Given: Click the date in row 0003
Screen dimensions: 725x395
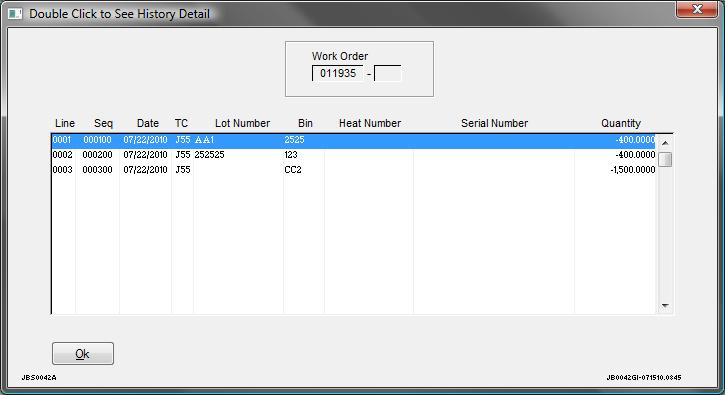Looking at the screenshot, I should [145, 170].
